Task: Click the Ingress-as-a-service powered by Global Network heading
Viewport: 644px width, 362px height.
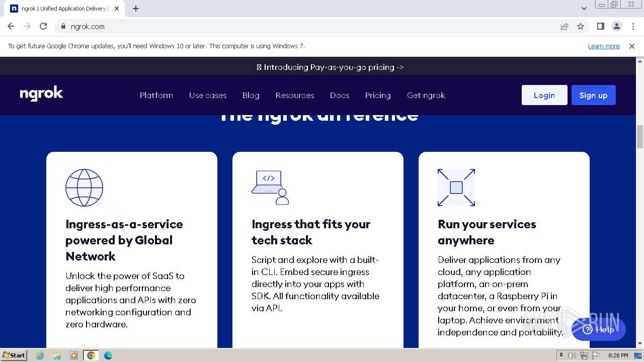Action: point(124,240)
